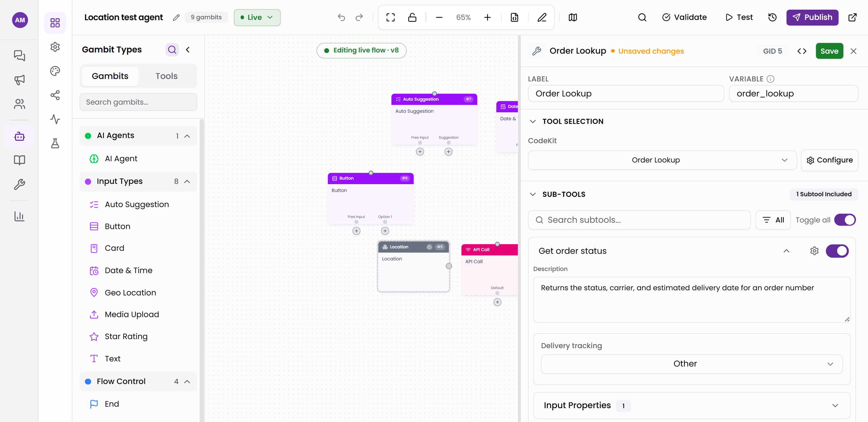Fit flow to screen

(391, 17)
